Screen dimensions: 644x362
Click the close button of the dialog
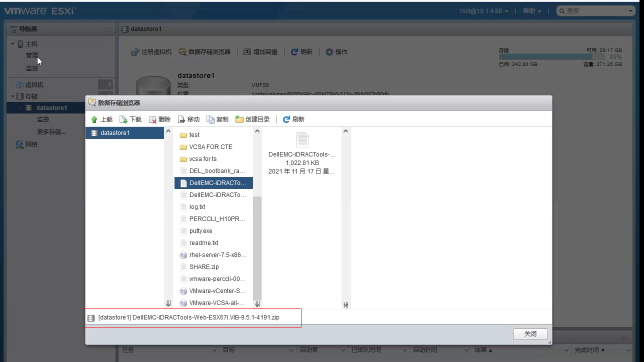pyautogui.click(x=530, y=334)
